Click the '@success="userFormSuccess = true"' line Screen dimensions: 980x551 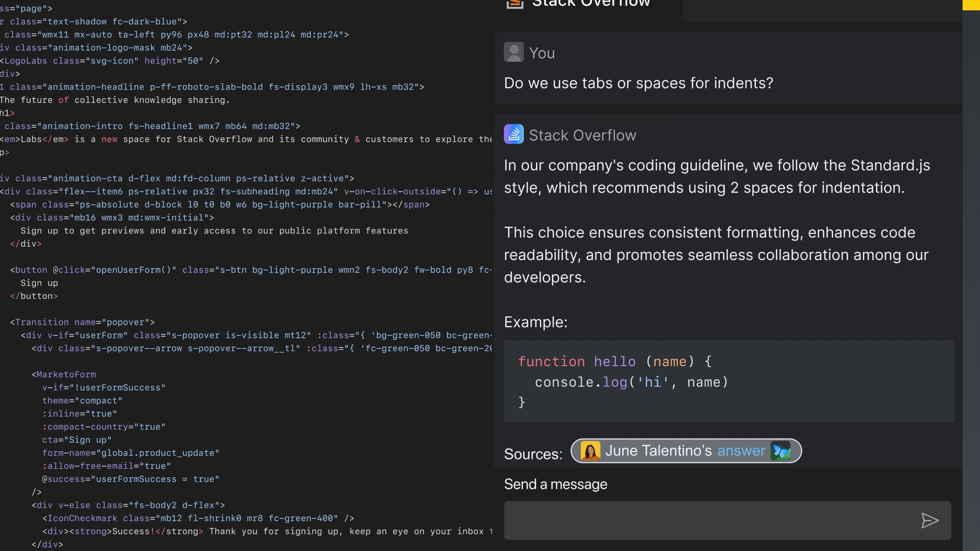click(x=130, y=479)
